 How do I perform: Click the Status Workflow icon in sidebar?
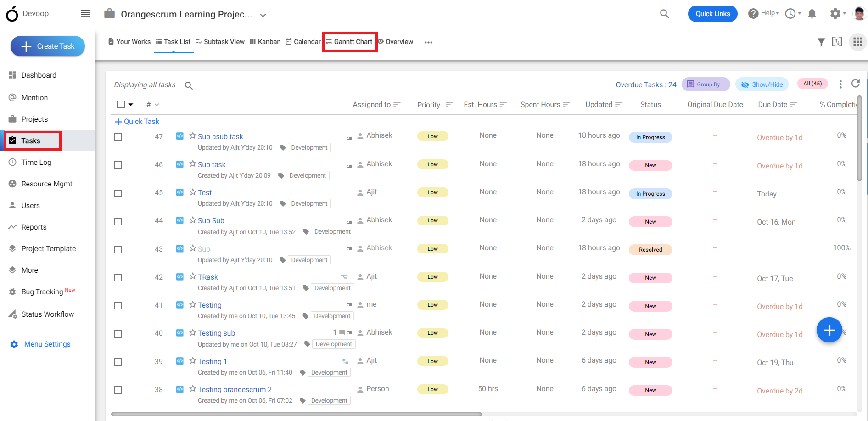pos(12,314)
